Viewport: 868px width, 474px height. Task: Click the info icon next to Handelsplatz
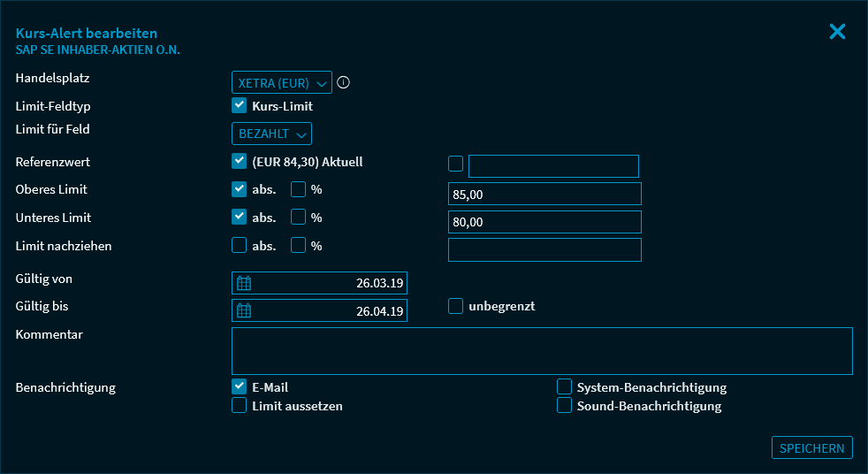(344, 83)
